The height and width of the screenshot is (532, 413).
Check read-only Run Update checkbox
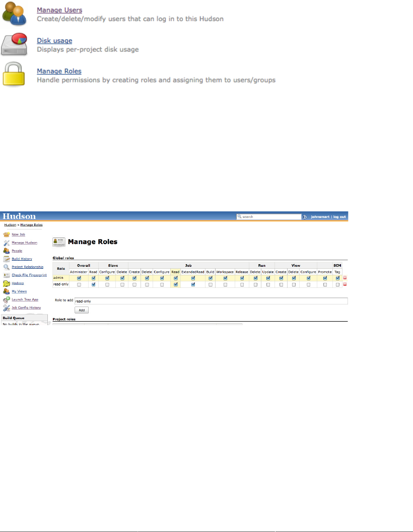268,285
